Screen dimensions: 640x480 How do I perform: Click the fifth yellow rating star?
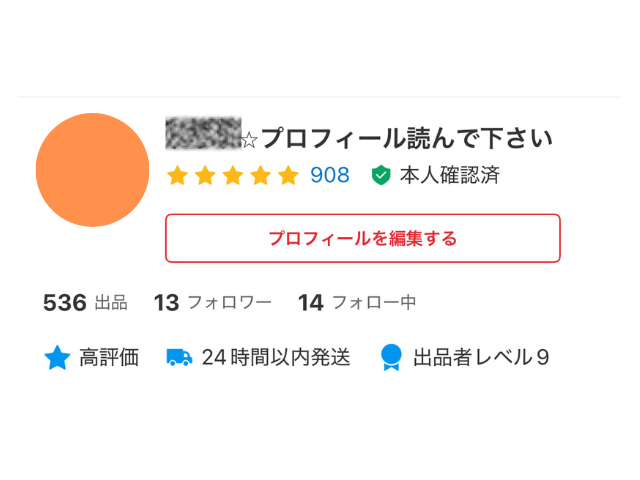pyautogui.click(x=289, y=176)
